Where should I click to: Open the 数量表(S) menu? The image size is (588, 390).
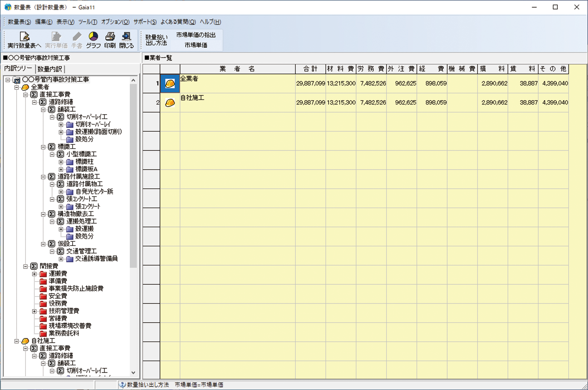click(19, 22)
